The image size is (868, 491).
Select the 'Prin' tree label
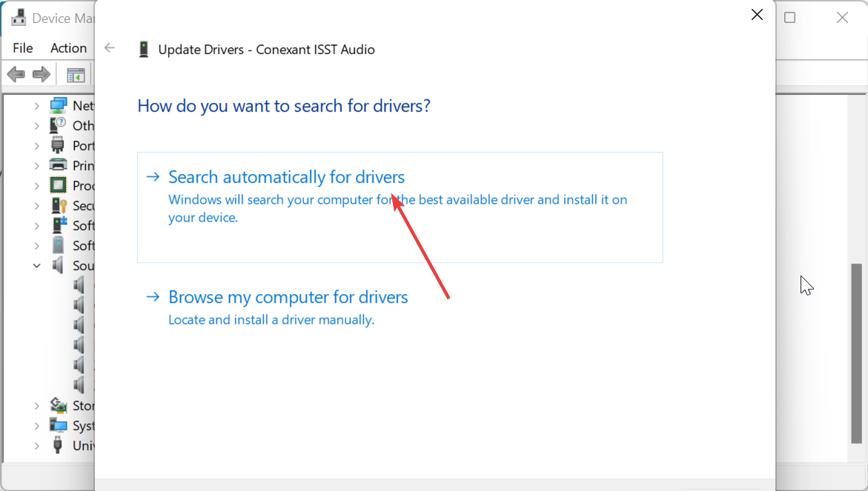pyautogui.click(x=83, y=165)
